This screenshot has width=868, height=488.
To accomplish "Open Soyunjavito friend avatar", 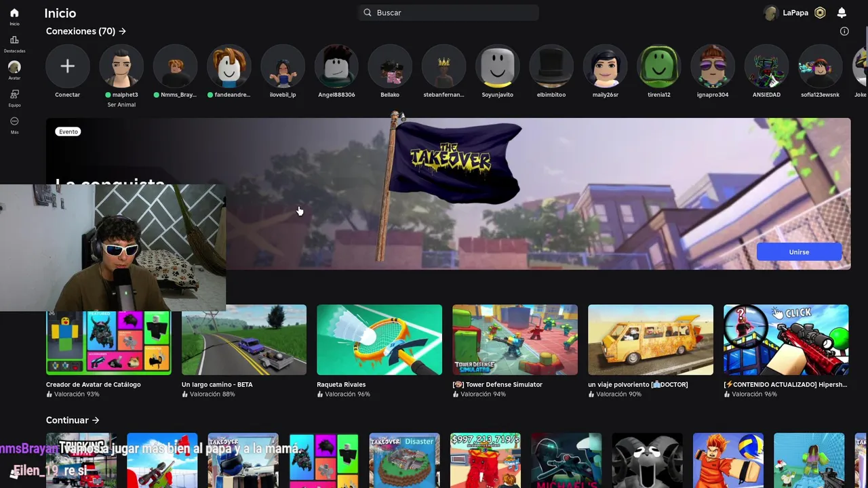I will (x=497, y=66).
